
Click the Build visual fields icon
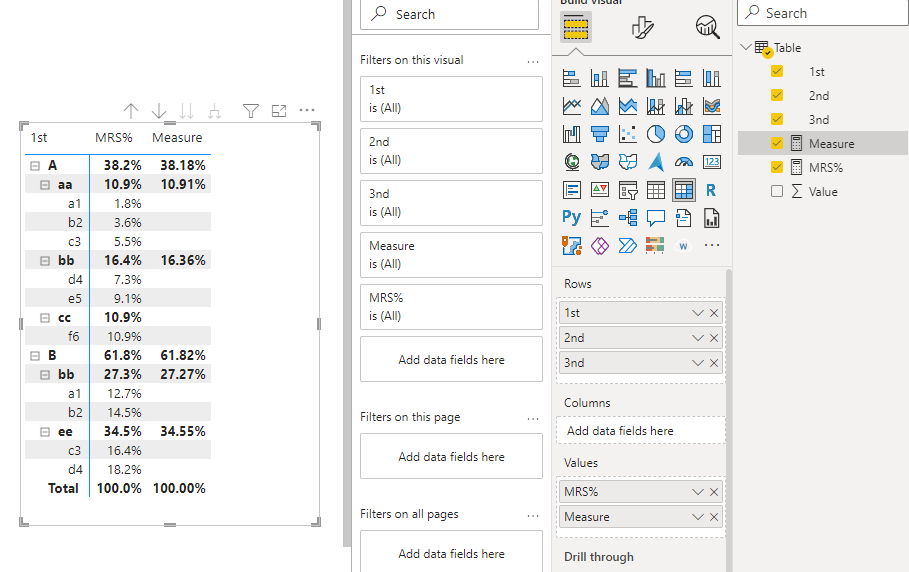[x=576, y=27]
